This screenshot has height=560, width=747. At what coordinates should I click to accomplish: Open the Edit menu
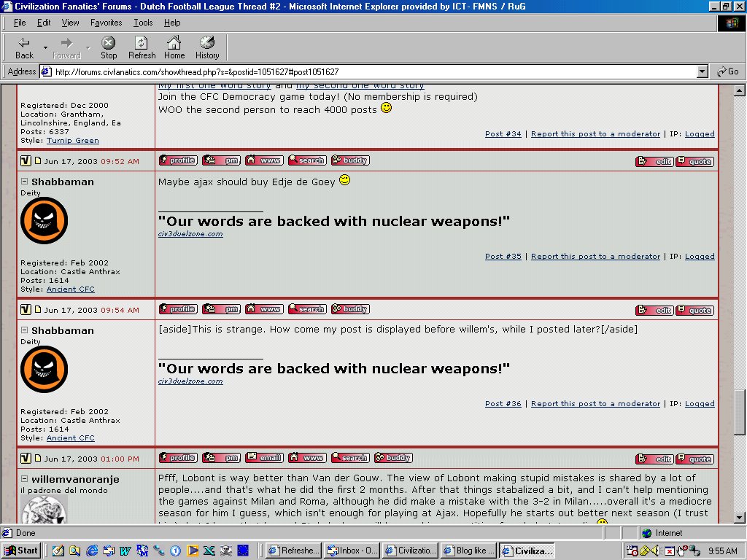(44, 23)
